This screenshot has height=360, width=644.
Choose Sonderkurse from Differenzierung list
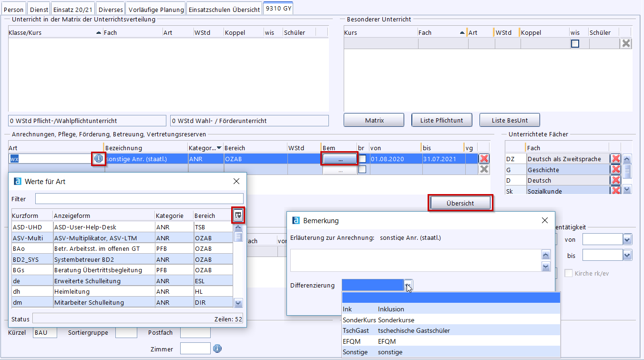click(451, 320)
